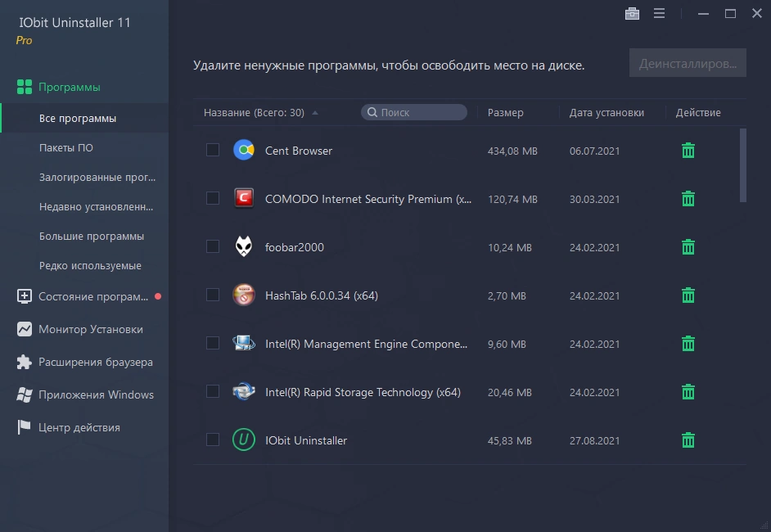Image resolution: width=771 pixels, height=532 pixels.
Task: Click the HashTab app icon
Action: [244, 295]
